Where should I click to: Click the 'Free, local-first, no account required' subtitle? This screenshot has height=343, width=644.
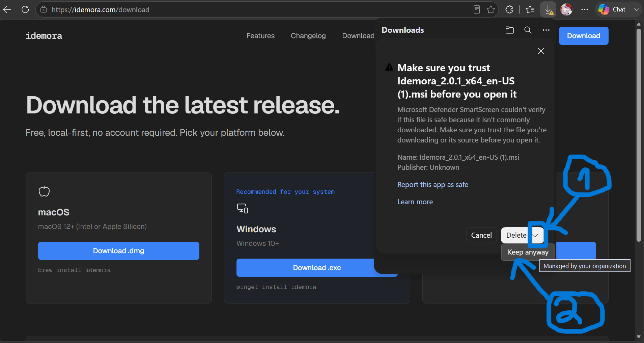click(x=155, y=133)
